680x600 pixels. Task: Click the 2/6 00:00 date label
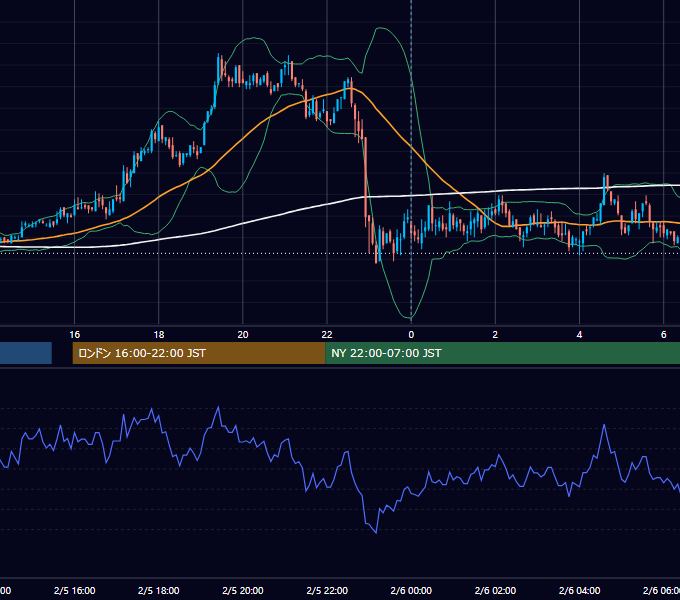[x=411, y=590]
